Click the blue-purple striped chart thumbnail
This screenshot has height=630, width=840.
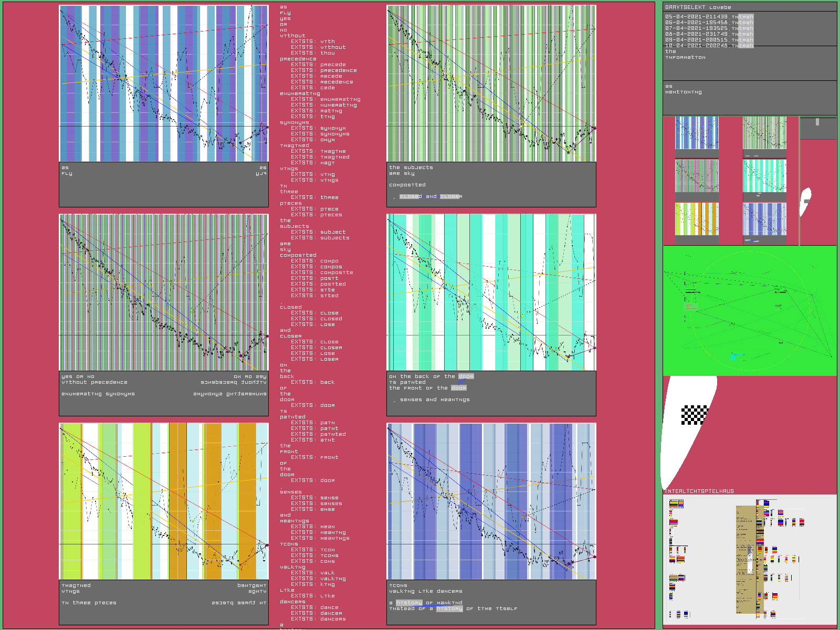coord(697,133)
